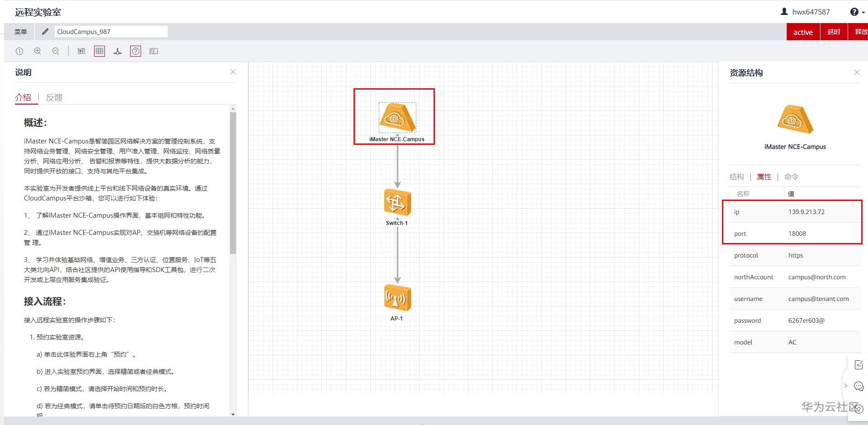Viewport: 868px width, 425px height.
Task: Click the pencil edit name icon
Action: (x=45, y=32)
